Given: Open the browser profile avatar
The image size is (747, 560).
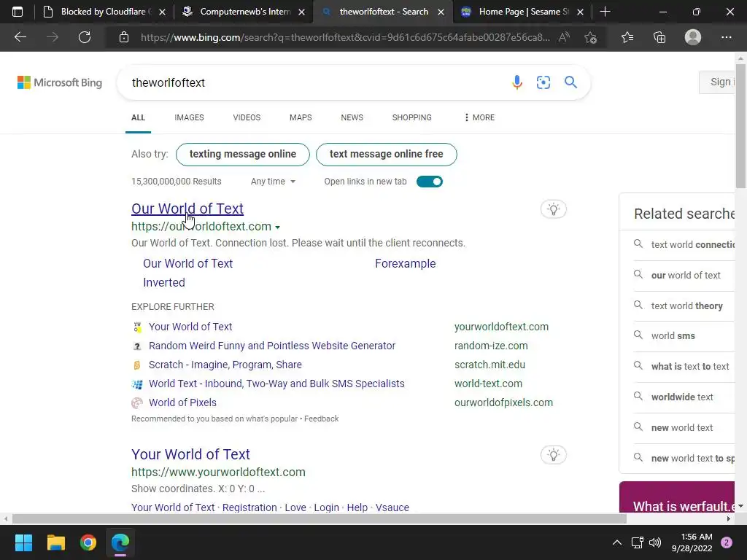Looking at the screenshot, I should [693, 37].
